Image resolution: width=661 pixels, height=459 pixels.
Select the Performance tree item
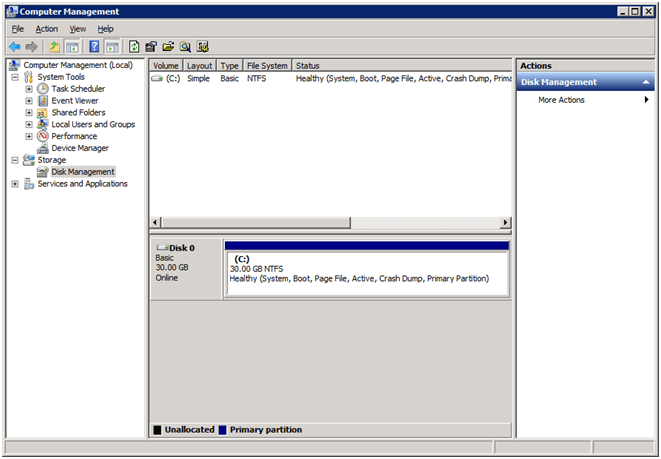pyautogui.click(x=74, y=136)
